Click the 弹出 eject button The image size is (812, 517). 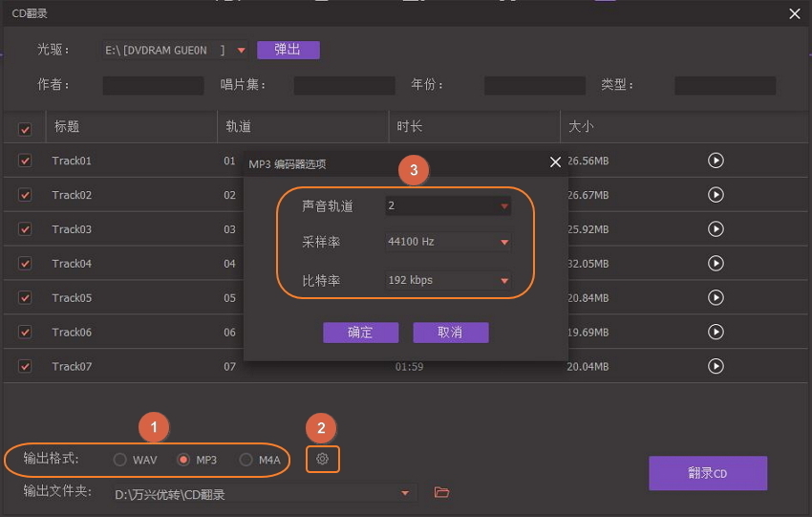pos(288,50)
